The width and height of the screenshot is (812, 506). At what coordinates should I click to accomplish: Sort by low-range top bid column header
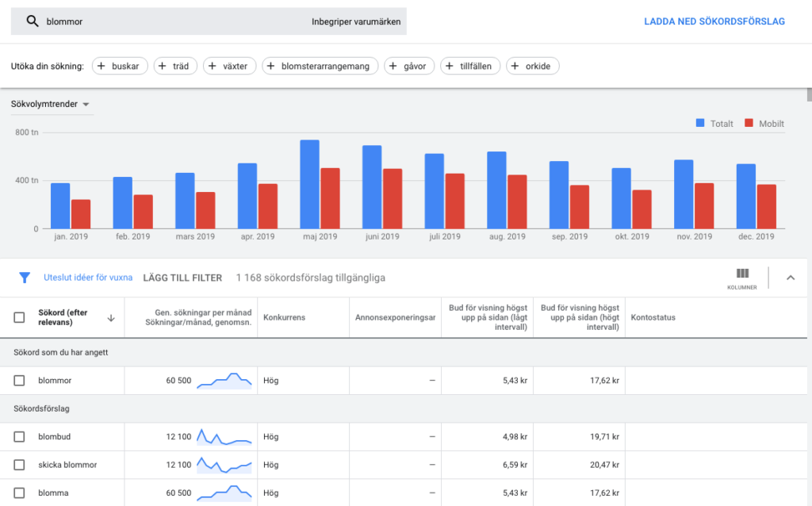point(488,317)
